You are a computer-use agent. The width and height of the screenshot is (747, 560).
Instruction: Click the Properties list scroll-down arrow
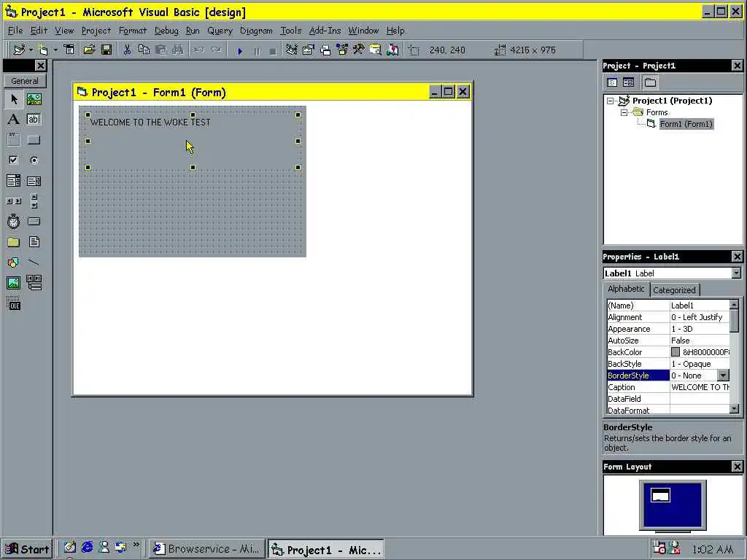[734, 408]
